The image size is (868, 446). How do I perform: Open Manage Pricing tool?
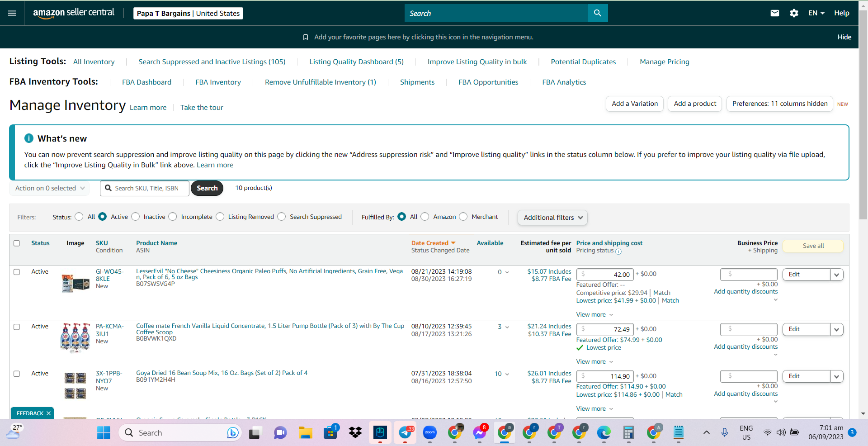click(665, 62)
